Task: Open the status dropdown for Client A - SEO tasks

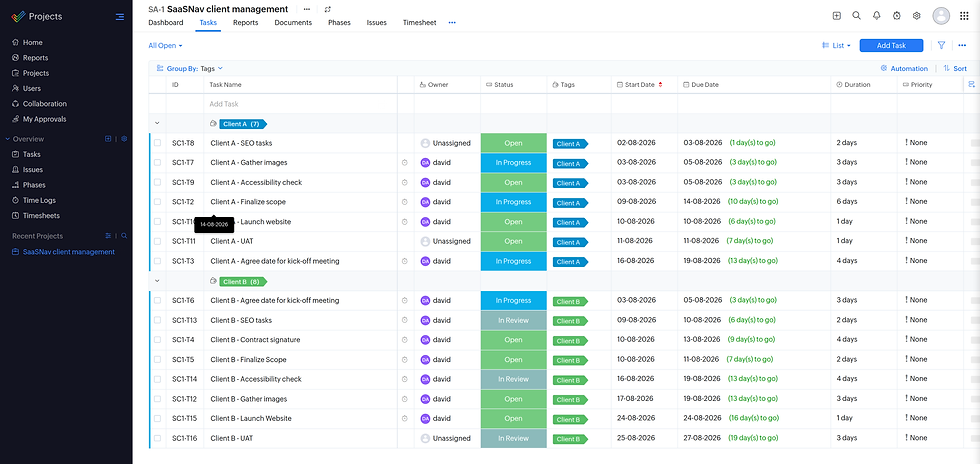Action: tap(513, 143)
